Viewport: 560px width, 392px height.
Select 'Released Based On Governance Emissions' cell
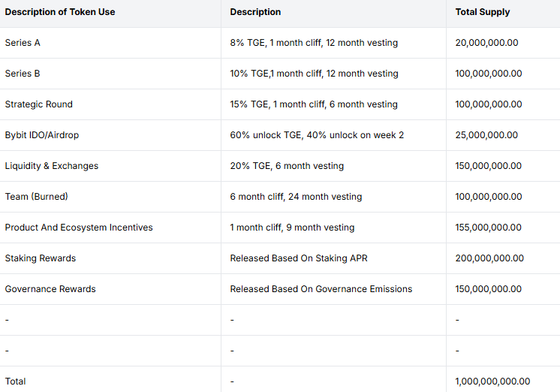[321, 288]
